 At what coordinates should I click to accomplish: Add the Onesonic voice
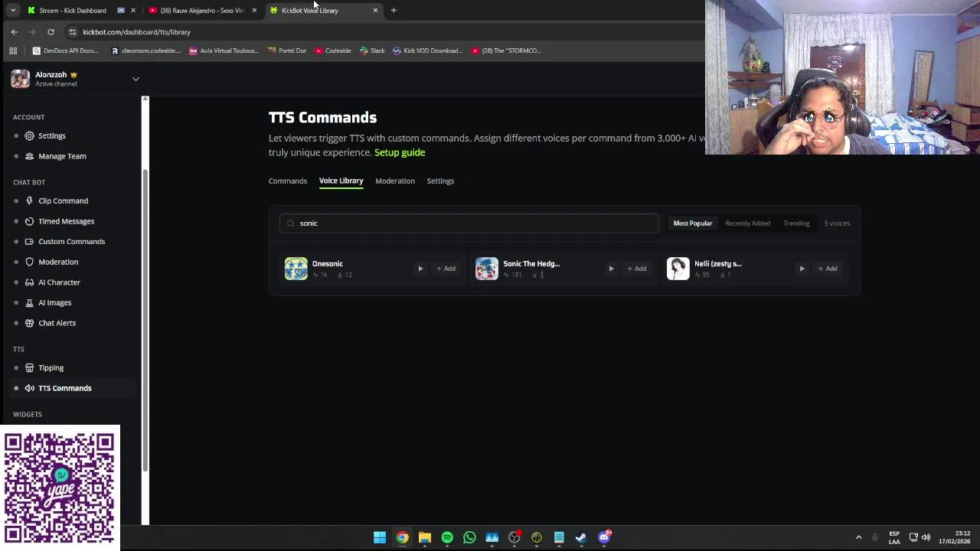coord(446,269)
